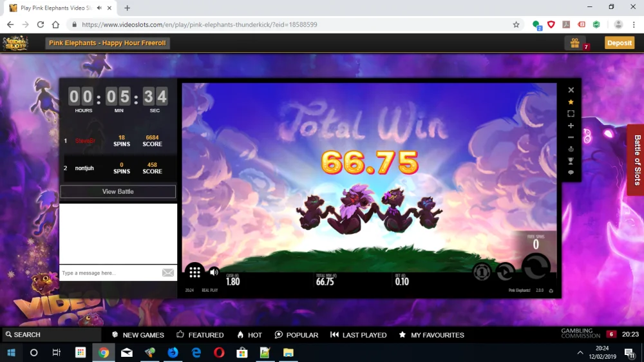Open Popular games in bottom menu
Screen dimensions: 644x362
[296, 335]
